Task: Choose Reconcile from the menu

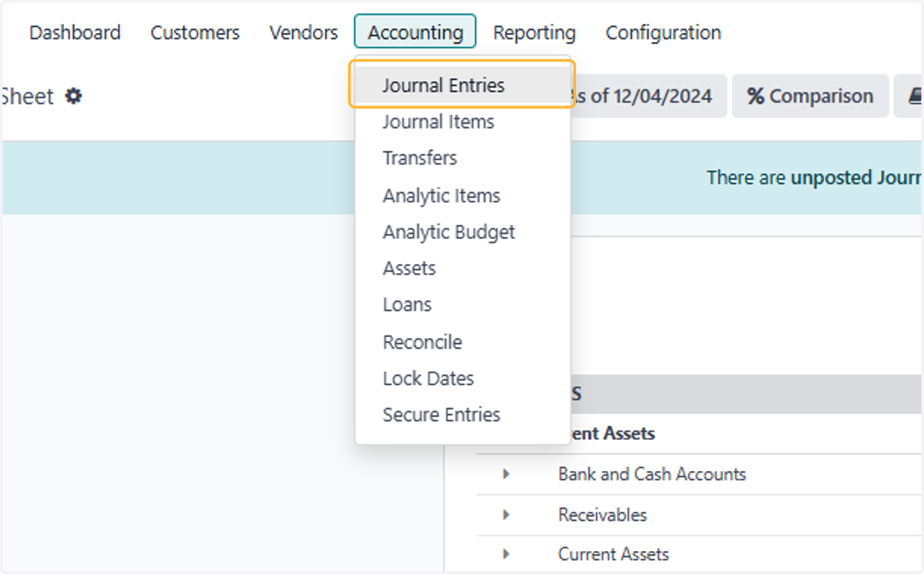Action: click(x=462, y=342)
